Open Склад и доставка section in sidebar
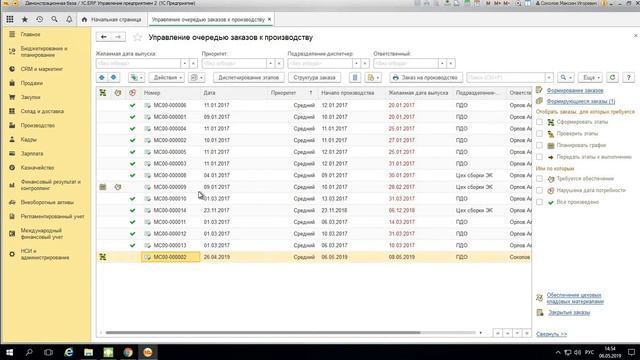The image size is (640, 360). point(42,111)
